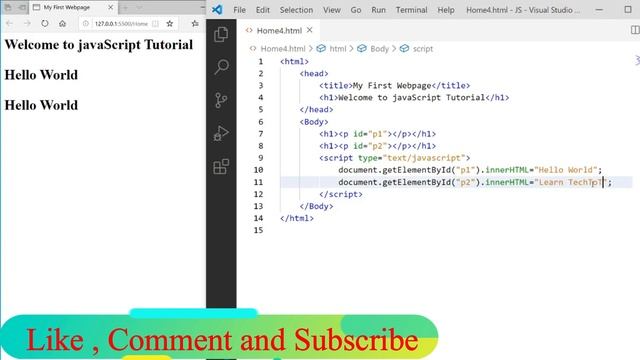The image size is (640, 360).
Task: Open the browser favorites hub
Action: [x=195, y=24]
